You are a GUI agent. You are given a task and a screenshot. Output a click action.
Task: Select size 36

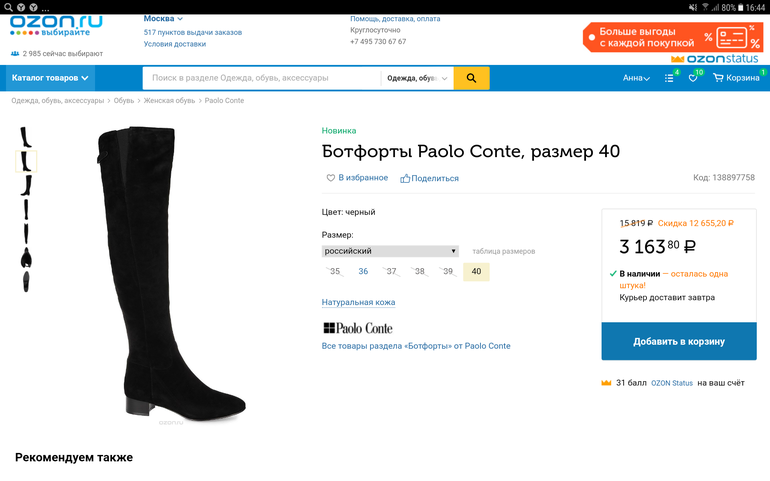(363, 271)
